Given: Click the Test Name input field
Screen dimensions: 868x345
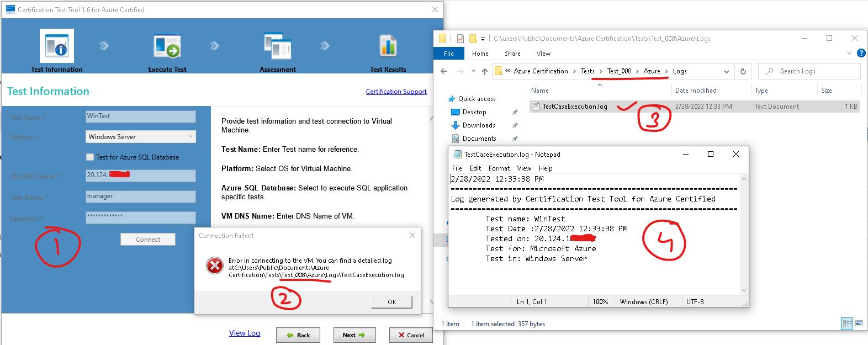Looking at the screenshot, I should point(141,116).
